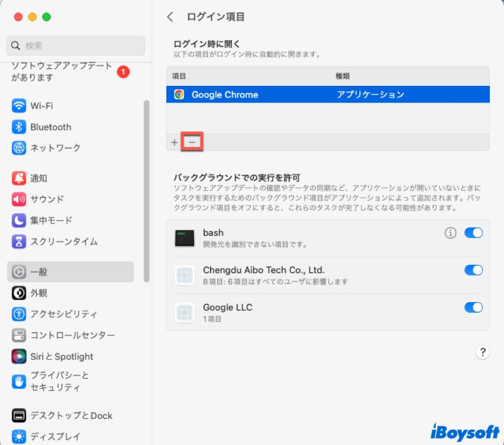Open Wi-Fi settings icon in sidebar
Viewport: 504px width, 445px height.
click(x=18, y=105)
